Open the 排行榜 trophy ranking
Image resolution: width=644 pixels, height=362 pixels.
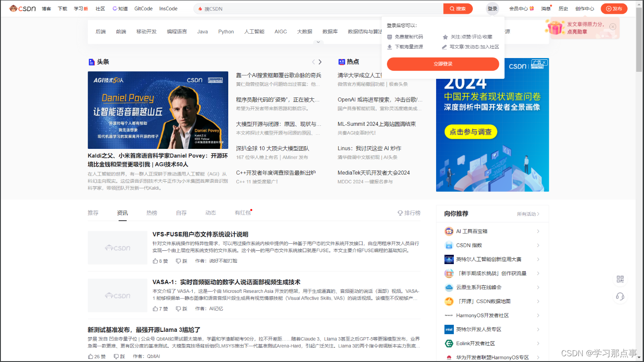pyautogui.click(x=409, y=213)
